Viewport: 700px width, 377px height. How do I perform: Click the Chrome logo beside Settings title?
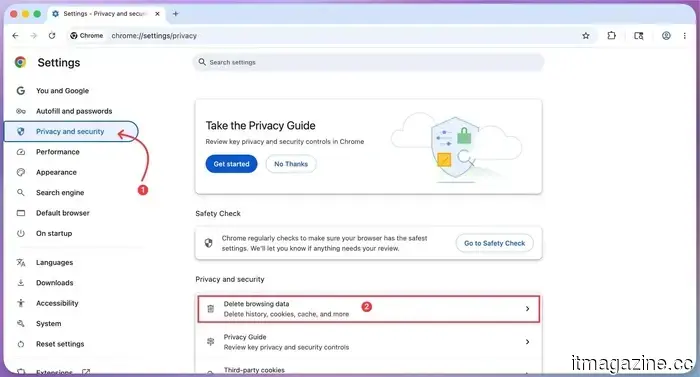click(x=21, y=62)
